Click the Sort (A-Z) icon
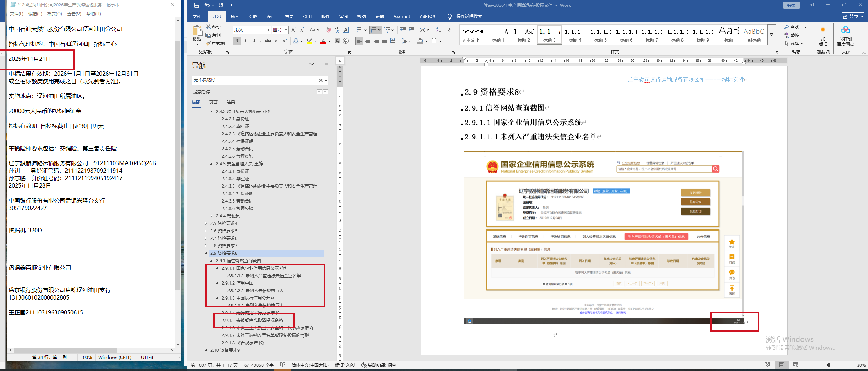The image size is (868, 371). [x=438, y=30]
